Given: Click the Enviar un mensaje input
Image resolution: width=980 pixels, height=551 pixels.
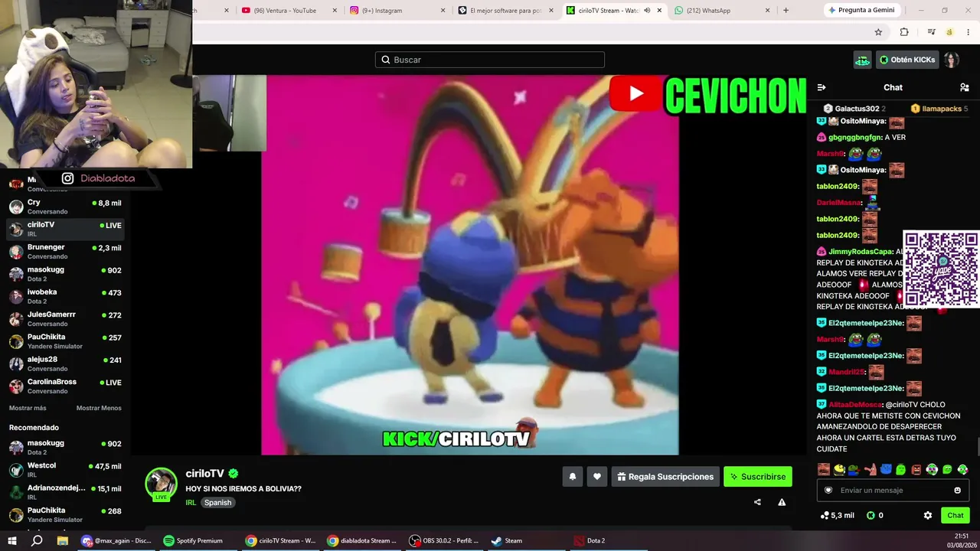Looking at the screenshot, I should 893,491.
